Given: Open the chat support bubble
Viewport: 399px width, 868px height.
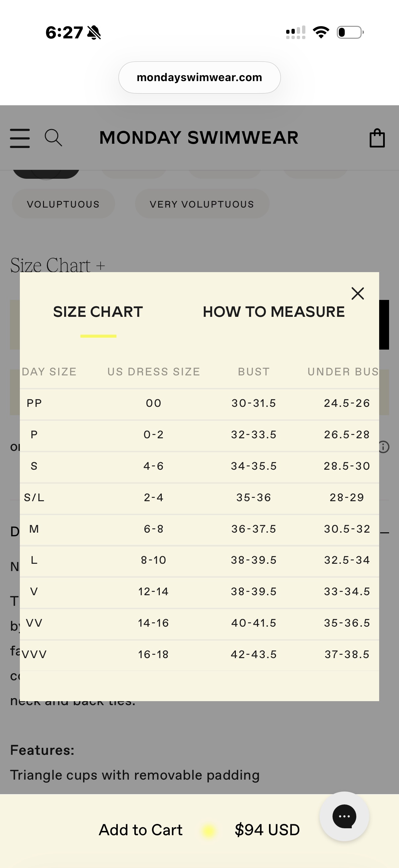Looking at the screenshot, I should pyautogui.click(x=344, y=816).
